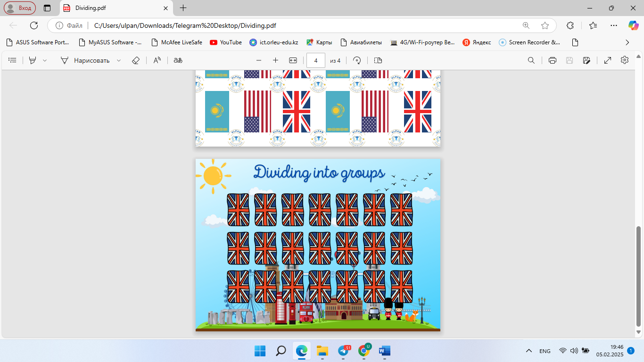Open the Карты bookmark
The image size is (644, 362).
[319, 42]
